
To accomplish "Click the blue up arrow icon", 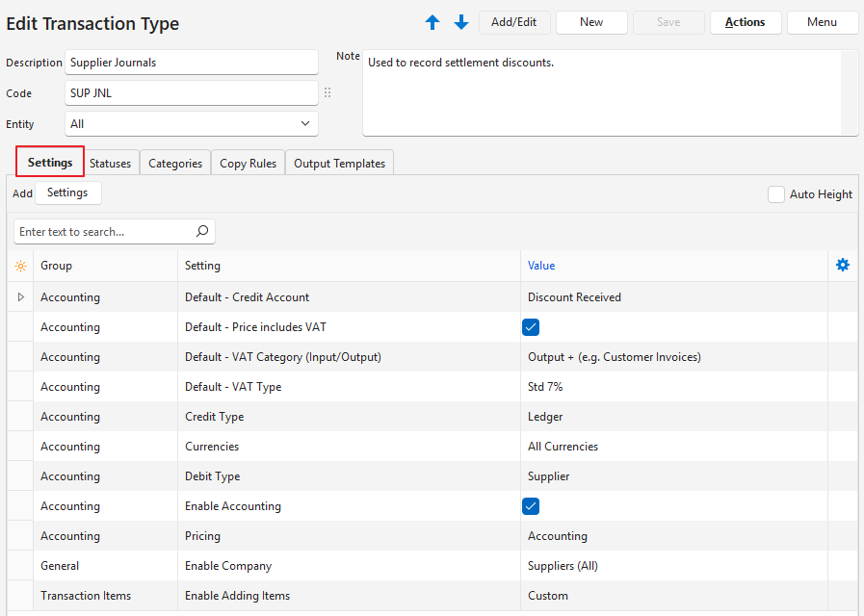I will pos(432,22).
